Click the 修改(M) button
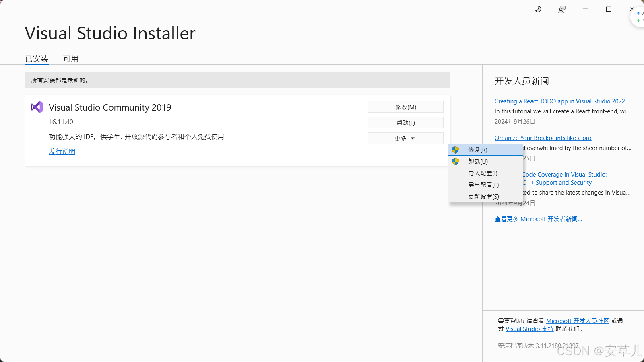The width and height of the screenshot is (644, 362). (405, 107)
